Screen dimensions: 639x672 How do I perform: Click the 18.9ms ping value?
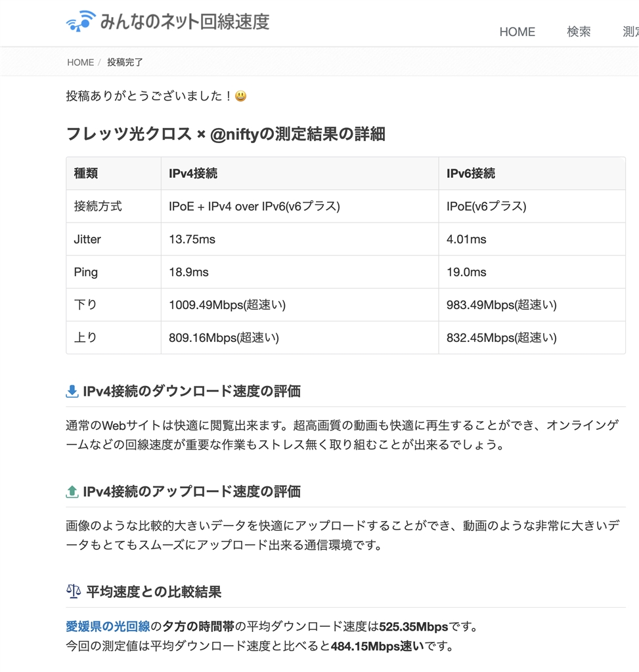click(188, 272)
